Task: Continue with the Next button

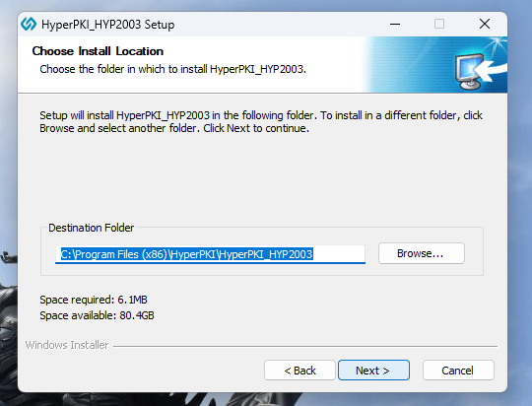Action: pyautogui.click(x=373, y=370)
